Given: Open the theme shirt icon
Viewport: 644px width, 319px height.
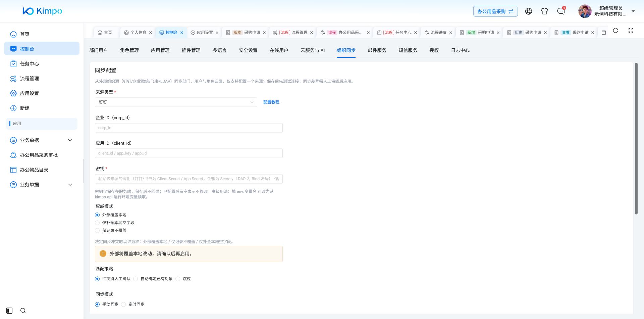Looking at the screenshot, I should pyautogui.click(x=545, y=11).
